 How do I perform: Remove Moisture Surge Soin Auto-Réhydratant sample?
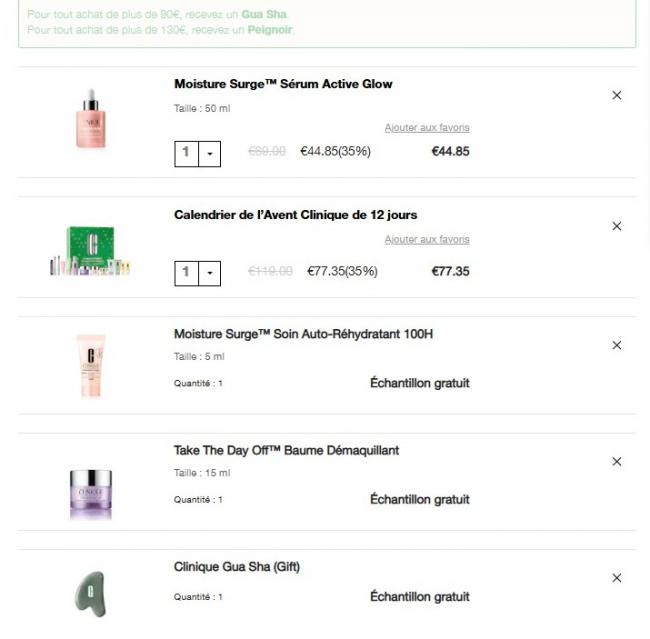tap(616, 346)
